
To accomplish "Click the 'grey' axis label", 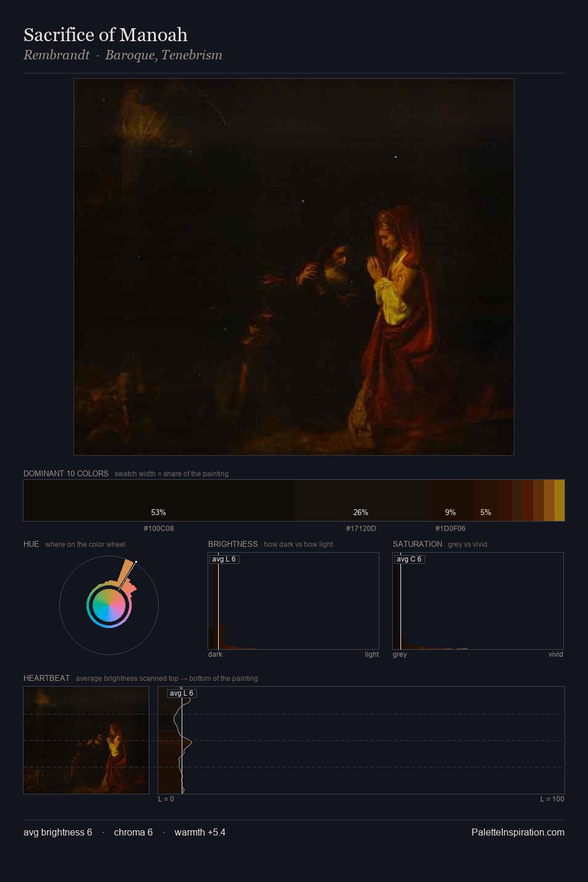I will point(400,654).
